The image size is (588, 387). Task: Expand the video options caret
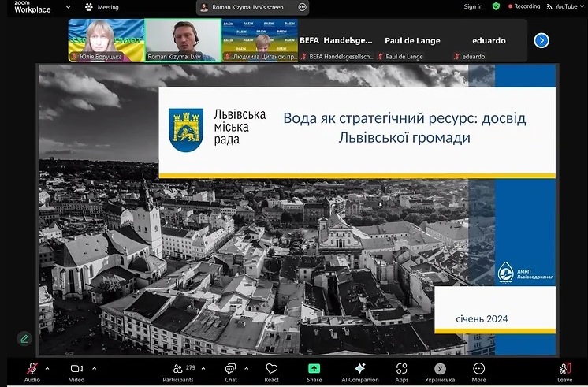tap(94, 369)
